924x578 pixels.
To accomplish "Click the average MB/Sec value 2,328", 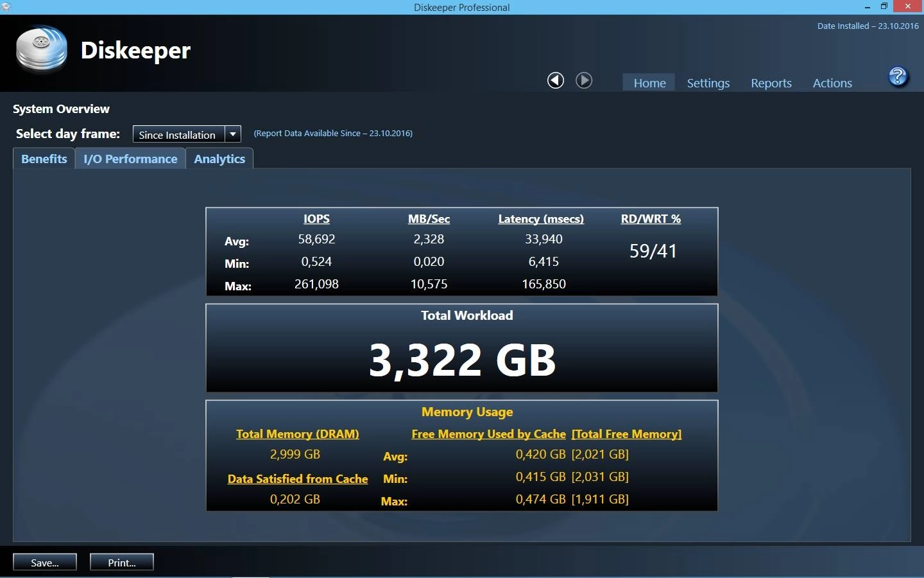I will pyautogui.click(x=429, y=239).
